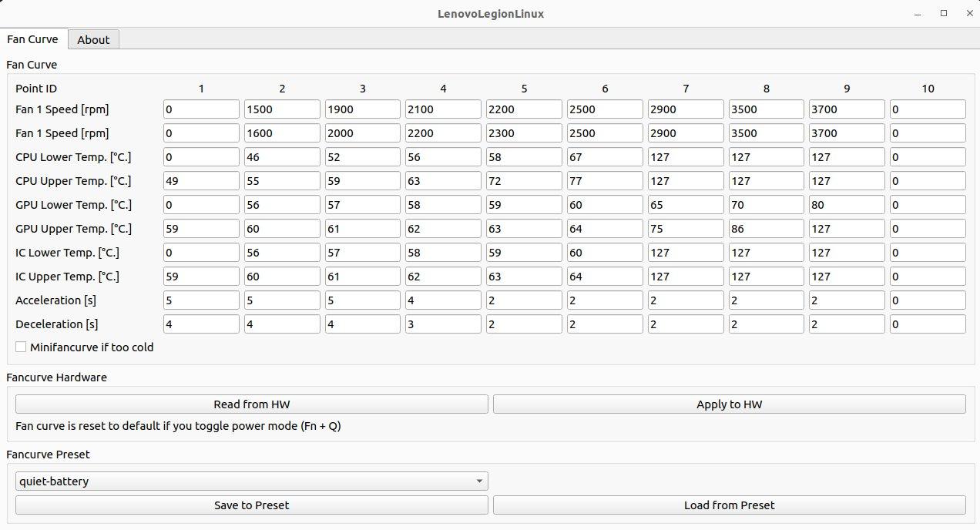Image resolution: width=980 pixels, height=530 pixels.
Task: Click the point ID 10 column header
Action: [928, 89]
